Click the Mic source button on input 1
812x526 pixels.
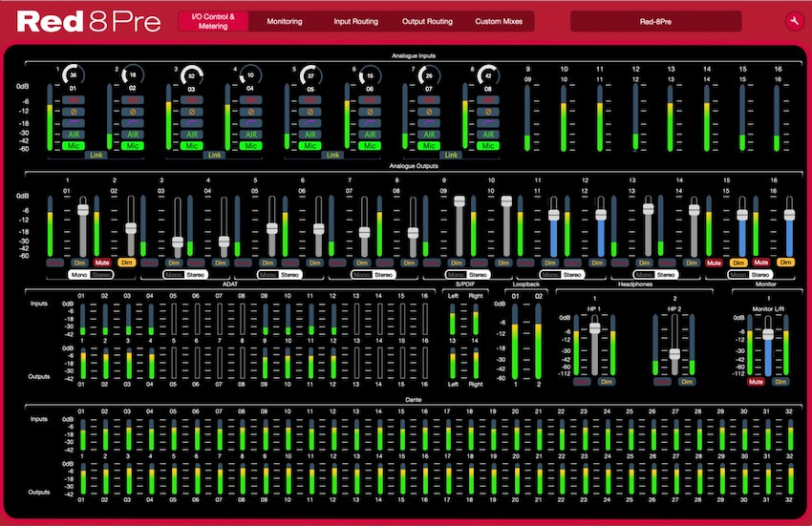click(73, 146)
